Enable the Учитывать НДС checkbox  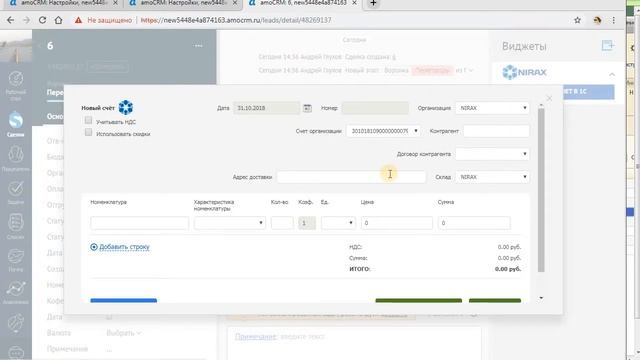[x=88, y=120]
